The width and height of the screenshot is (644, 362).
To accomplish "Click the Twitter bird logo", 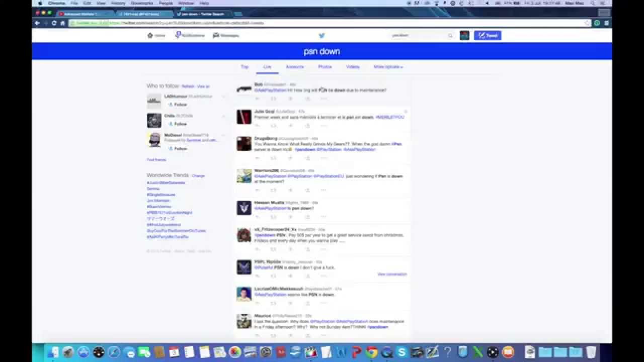I will pos(322,36).
